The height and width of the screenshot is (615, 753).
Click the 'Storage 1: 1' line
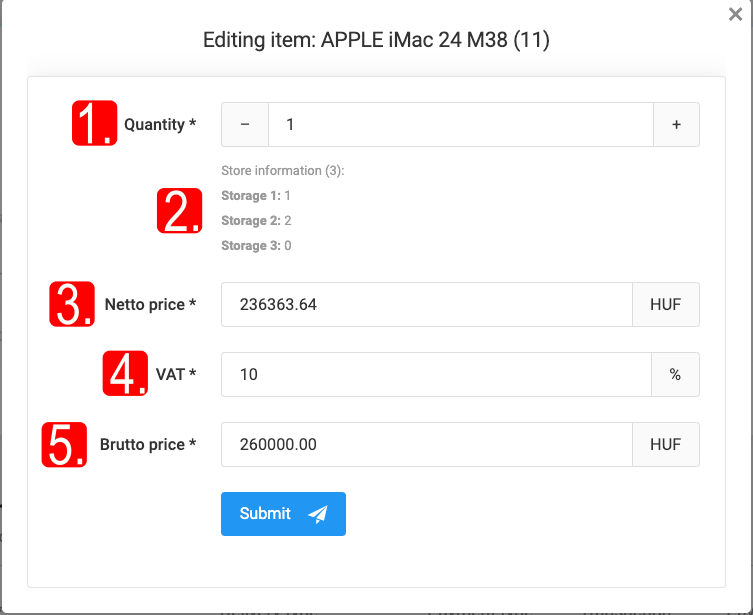tap(256, 195)
